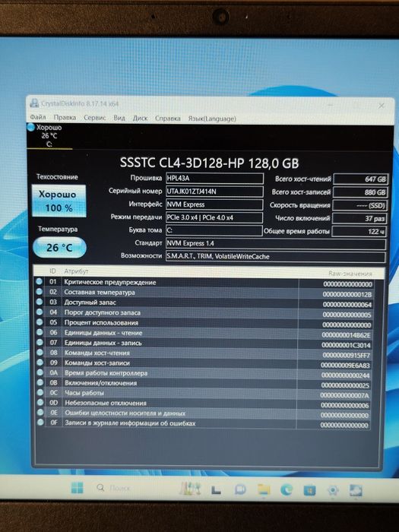Click the serial number field UTAJK01ZTJ414N
Screen dimensions: 399x532
tap(214, 192)
